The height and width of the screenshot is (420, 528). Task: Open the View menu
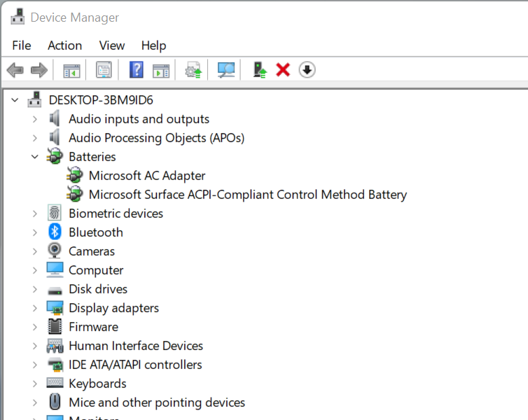click(x=111, y=45)
